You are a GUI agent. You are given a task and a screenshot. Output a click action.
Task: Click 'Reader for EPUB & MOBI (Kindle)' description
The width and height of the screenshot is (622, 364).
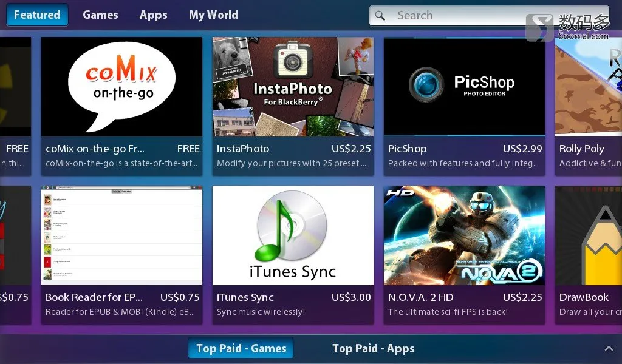coord(120,312)
